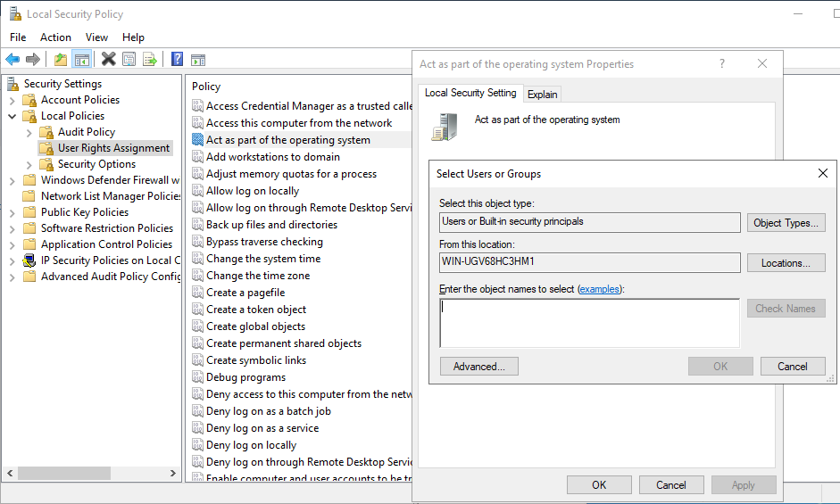Expand the Account Policies tree node

click(x=12, y=100)
